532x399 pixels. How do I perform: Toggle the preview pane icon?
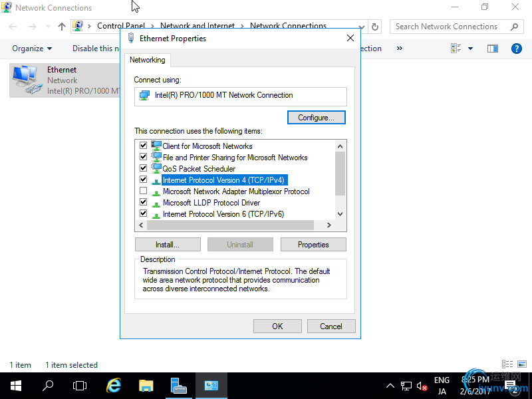coord(493,49)
